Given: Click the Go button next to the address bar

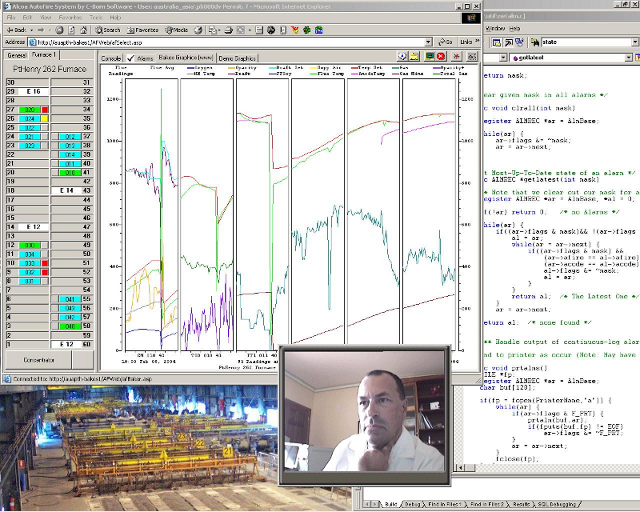Looking at the screenshot, I should [x=445, y=42].
